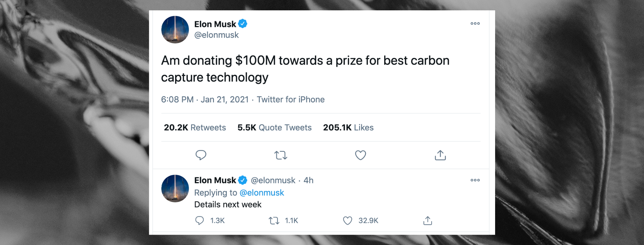Open more options menu on main tweet
The width and height of the screenshot is (644, 245).
475,24
